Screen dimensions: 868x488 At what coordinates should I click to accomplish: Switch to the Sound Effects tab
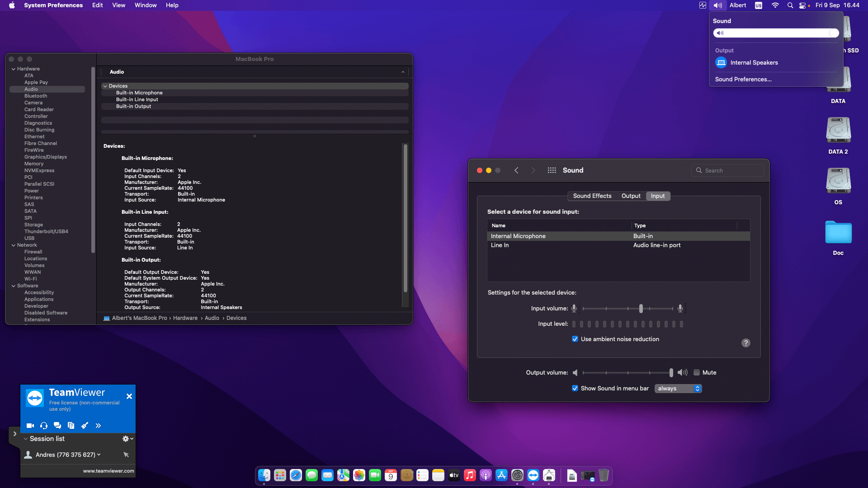tap(592, 196)
